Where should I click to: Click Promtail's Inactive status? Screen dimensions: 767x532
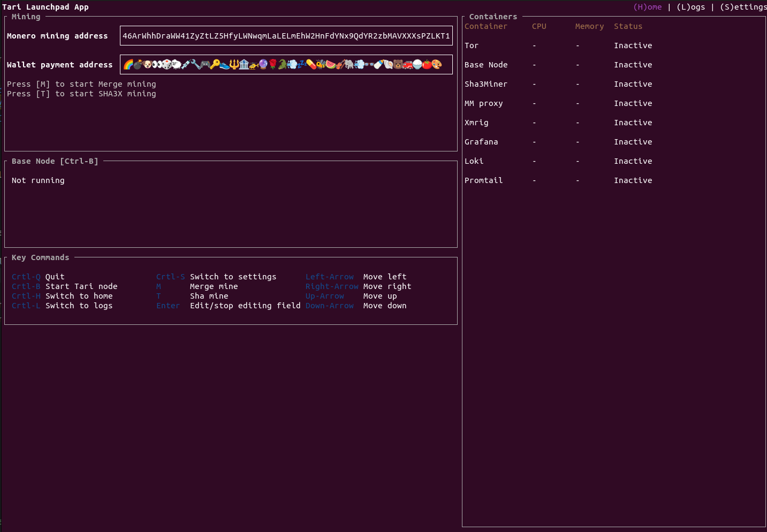tap(633, 180)
